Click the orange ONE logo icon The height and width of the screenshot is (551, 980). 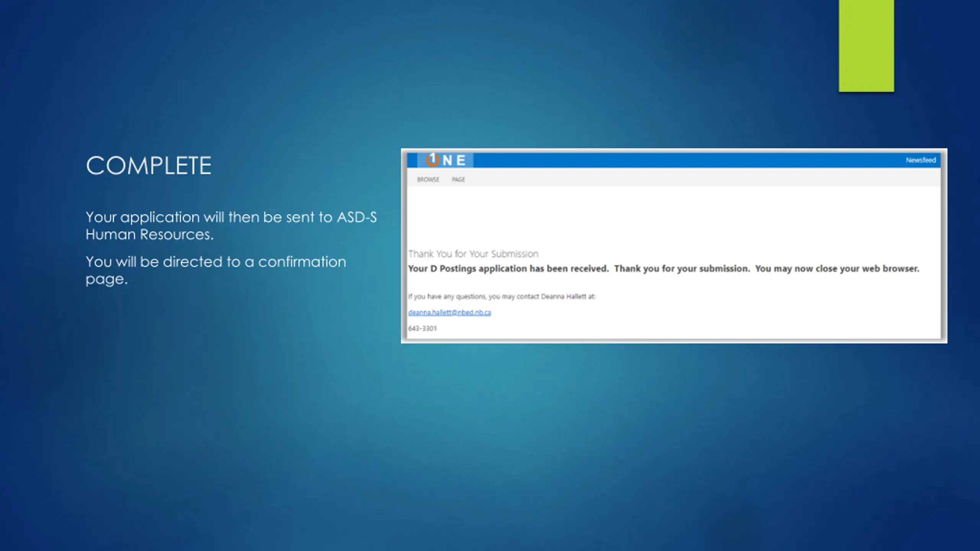click(x=433, y=160)
